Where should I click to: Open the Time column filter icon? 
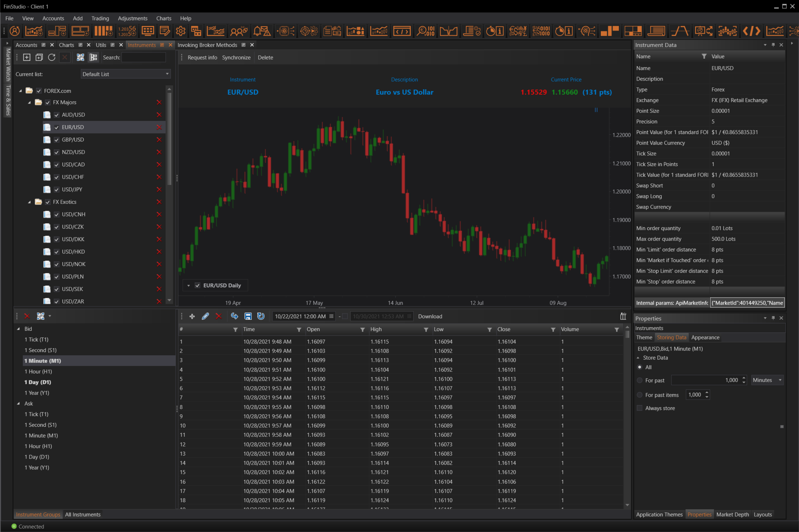299,330
